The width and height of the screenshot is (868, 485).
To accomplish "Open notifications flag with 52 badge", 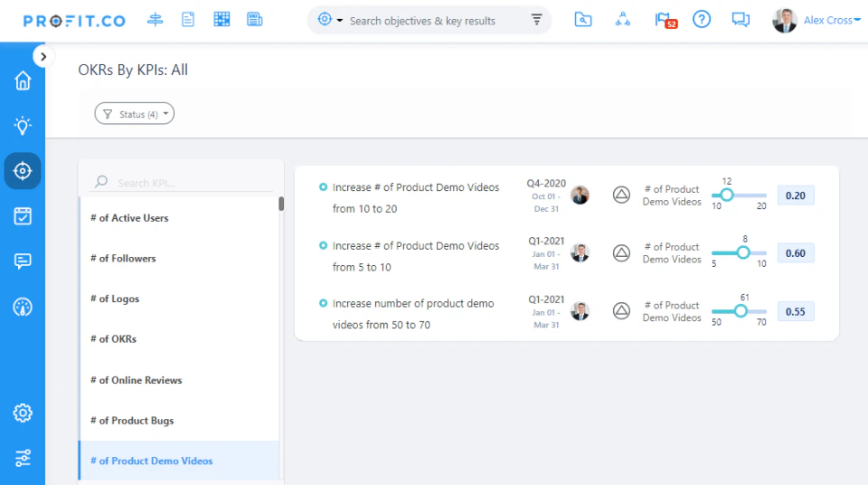I will 665,21.
